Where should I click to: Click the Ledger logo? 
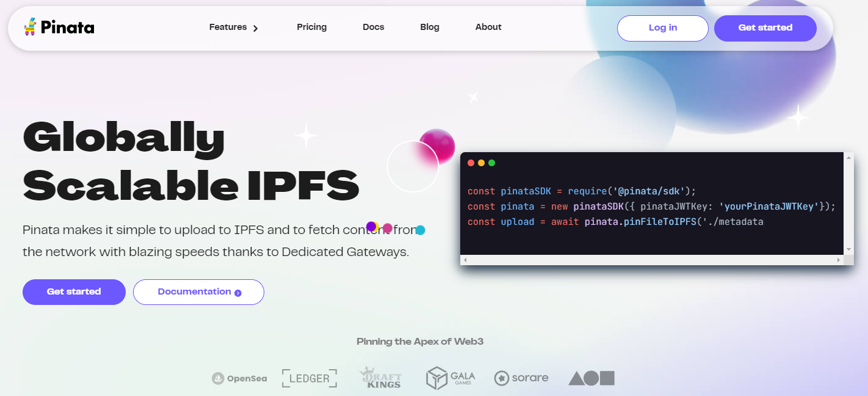(x=309, y=378)
